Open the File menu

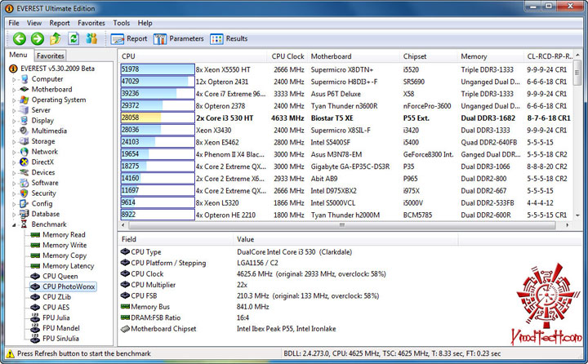pos(14,23)
